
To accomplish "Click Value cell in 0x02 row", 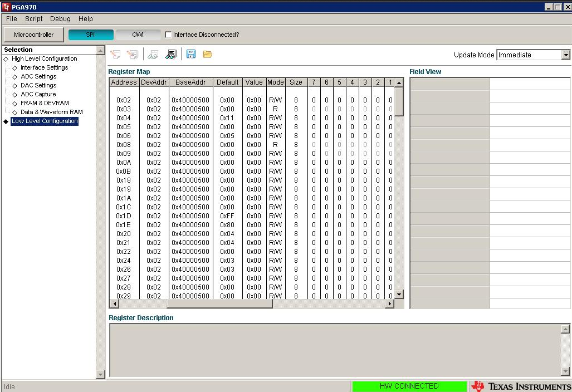I will click(254, 100).
